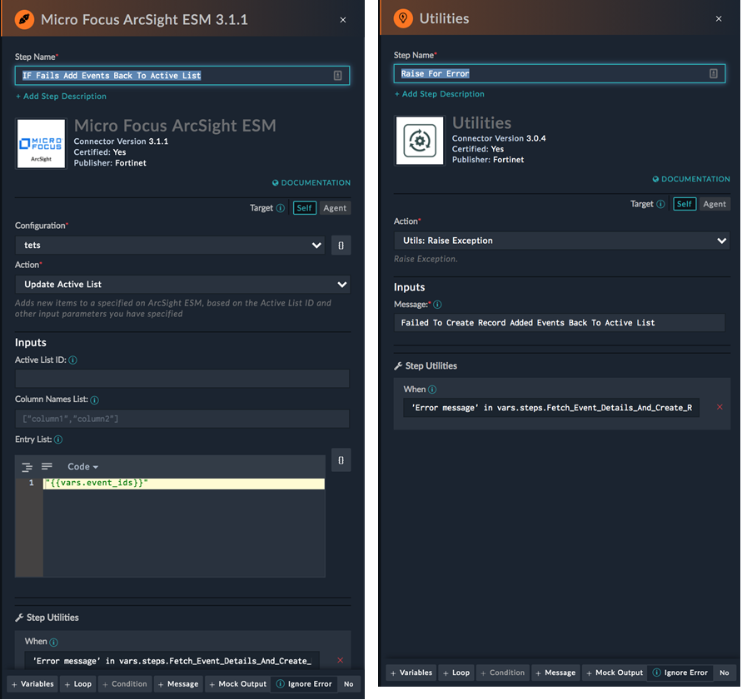Expand the Update Active List action dropdown
This screenshot has width=742, height=700.
pos(182,285)
